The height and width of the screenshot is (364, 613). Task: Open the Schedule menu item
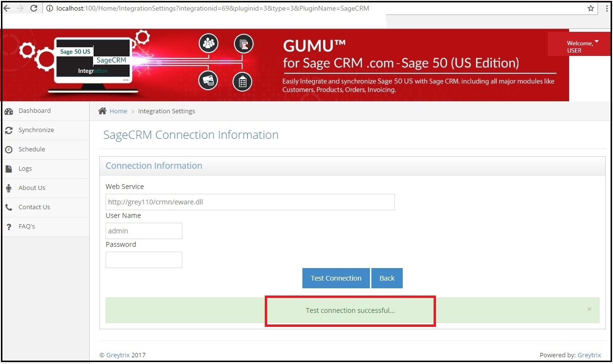45,149
